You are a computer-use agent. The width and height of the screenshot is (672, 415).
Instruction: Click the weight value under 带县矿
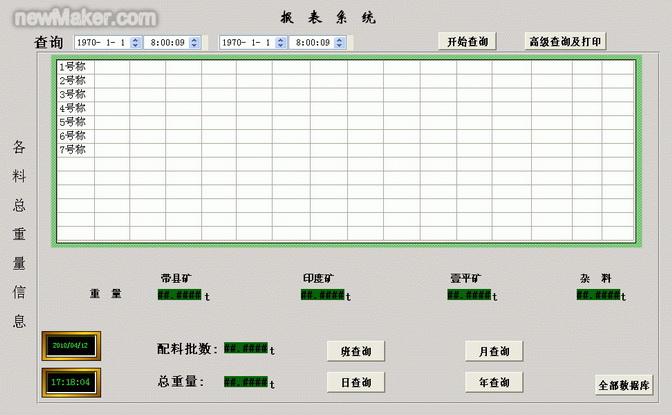pos(180,295)
